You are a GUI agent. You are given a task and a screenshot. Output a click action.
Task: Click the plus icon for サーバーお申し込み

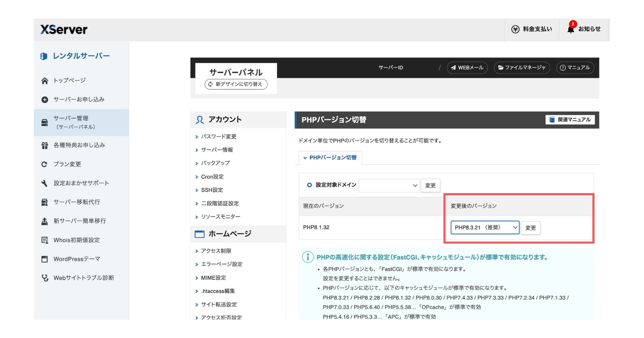click(x=45, y=100)
